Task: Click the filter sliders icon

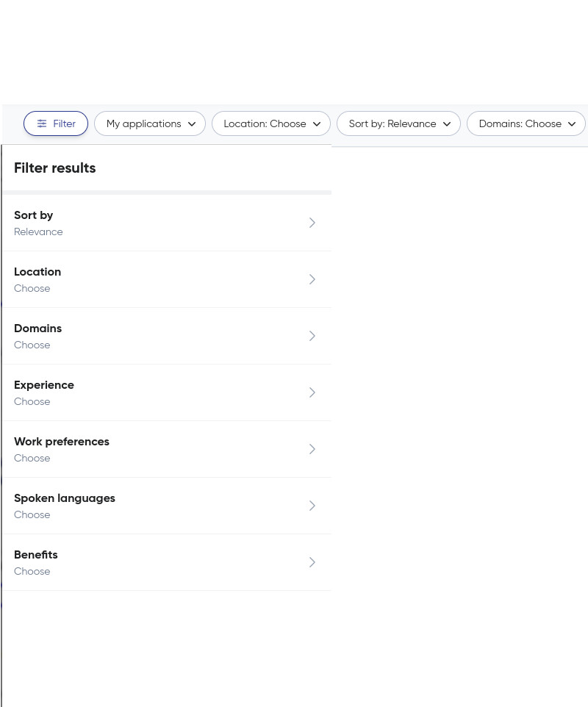Action: click(42, 123)
